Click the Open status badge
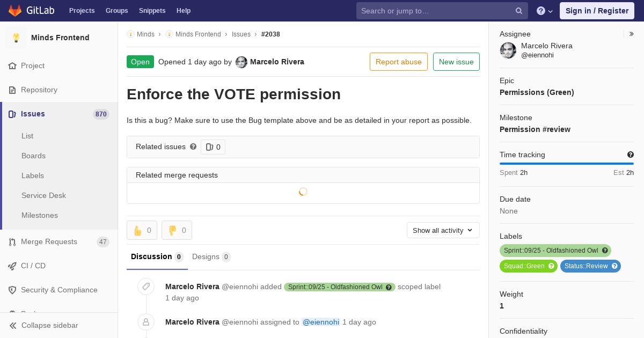 pyautogui.click(x=140, y=62)
